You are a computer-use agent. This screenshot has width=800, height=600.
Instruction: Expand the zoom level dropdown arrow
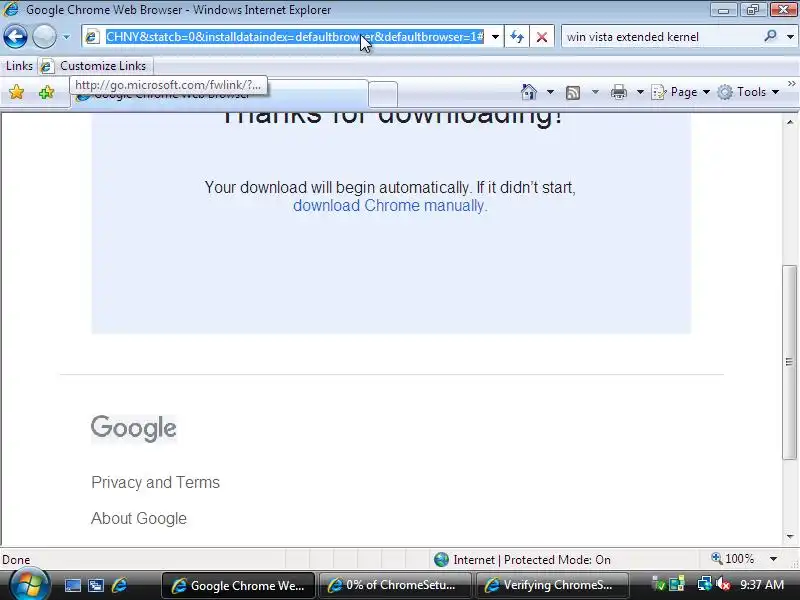coord(773,559)
